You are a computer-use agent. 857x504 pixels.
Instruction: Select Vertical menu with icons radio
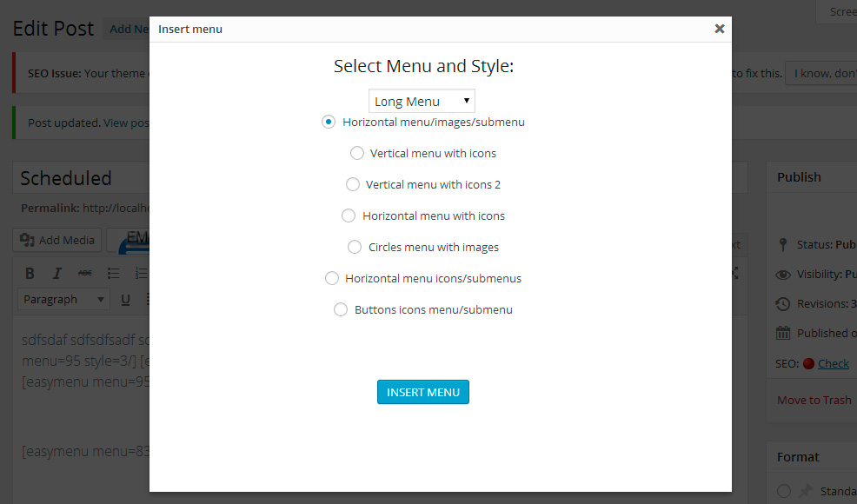357,153
